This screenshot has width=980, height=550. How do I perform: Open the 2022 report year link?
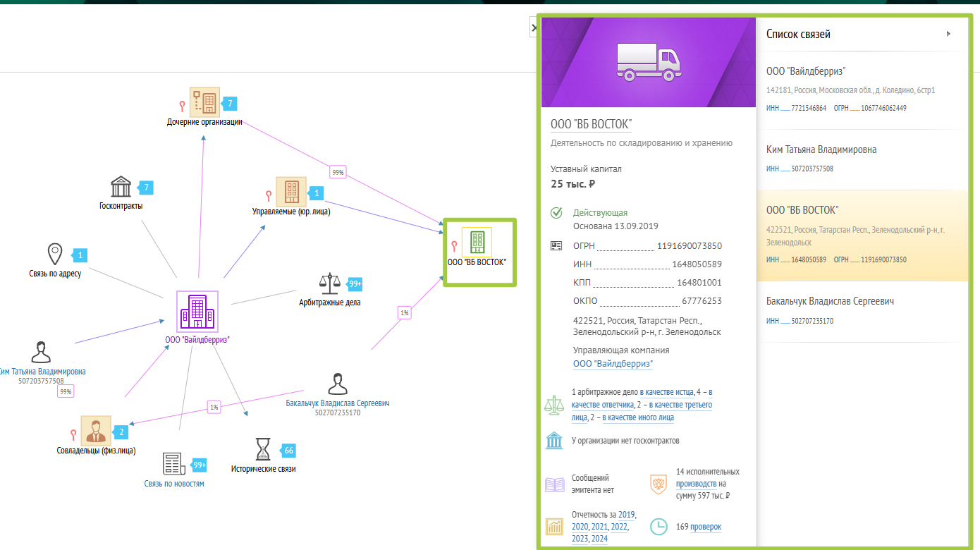pyautogui.click(x=618, y=527)
